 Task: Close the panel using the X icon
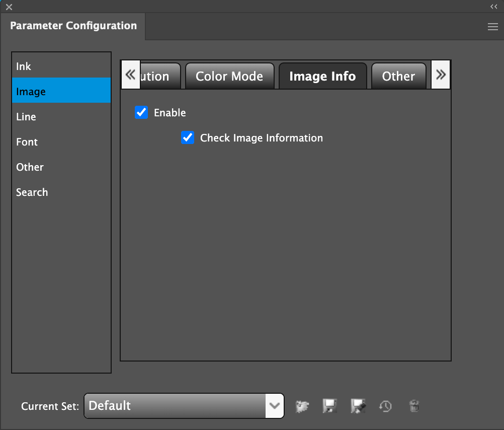(x=9, y=7)
